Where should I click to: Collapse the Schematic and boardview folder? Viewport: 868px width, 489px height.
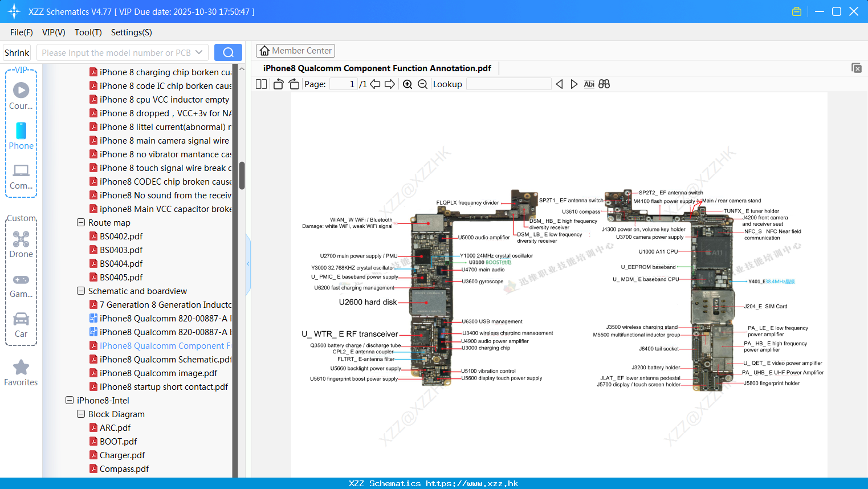coord(81,291)
